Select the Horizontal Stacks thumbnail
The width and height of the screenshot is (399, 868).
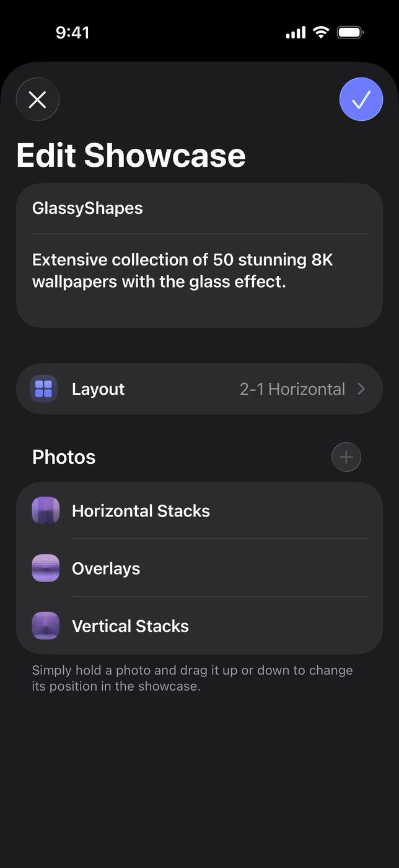coord(46,511)
